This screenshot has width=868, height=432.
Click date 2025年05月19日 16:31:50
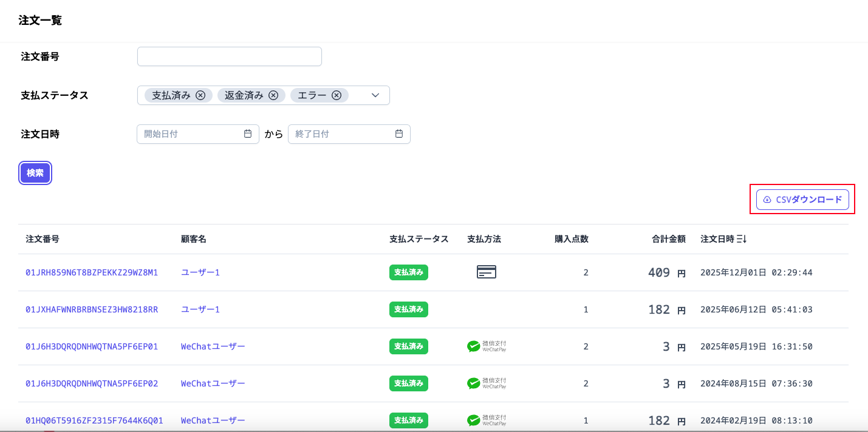756,346
